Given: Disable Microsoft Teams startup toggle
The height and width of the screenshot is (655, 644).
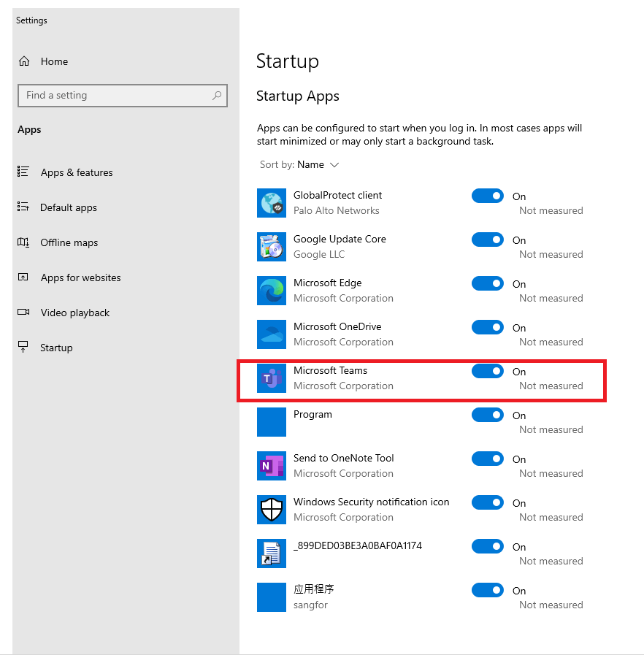Looking at the screenshot, I should point(488,372).
